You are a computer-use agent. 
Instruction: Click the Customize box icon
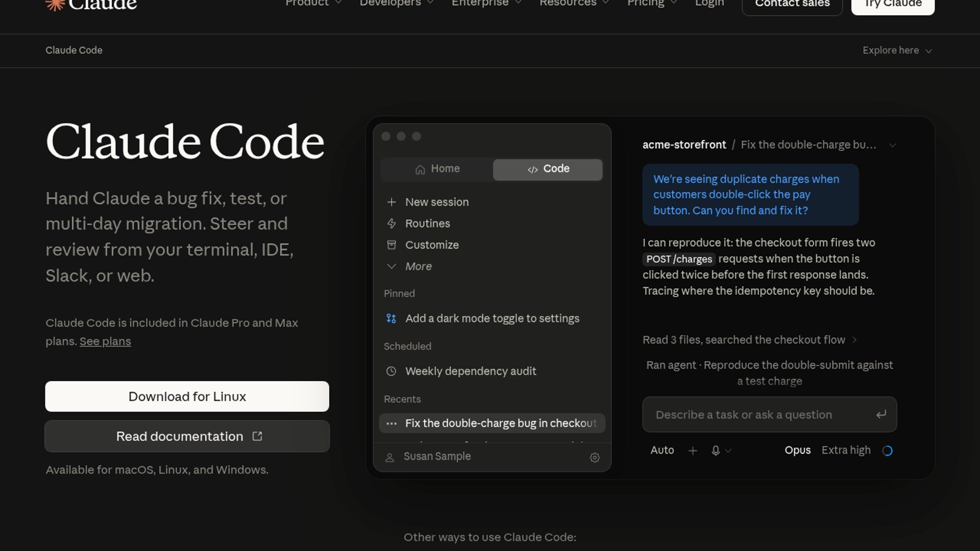391,245
